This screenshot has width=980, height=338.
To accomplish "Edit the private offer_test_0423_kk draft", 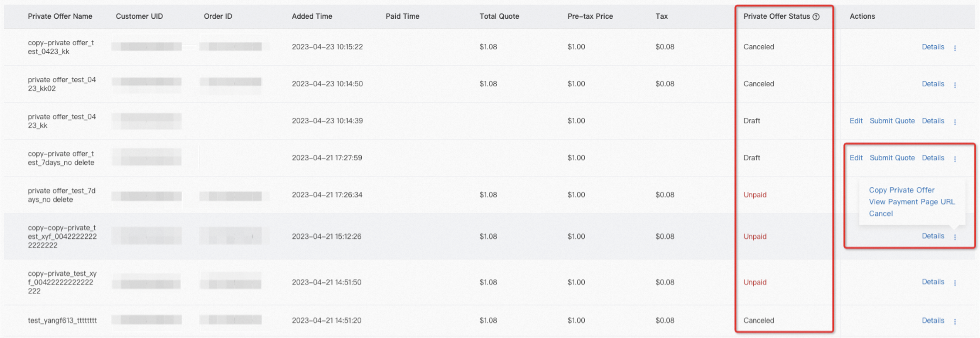I will click(x=856, y=121).
